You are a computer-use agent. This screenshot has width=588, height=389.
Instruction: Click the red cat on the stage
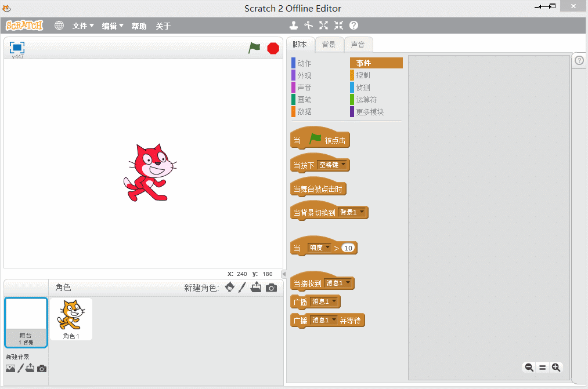coord(150,173)
